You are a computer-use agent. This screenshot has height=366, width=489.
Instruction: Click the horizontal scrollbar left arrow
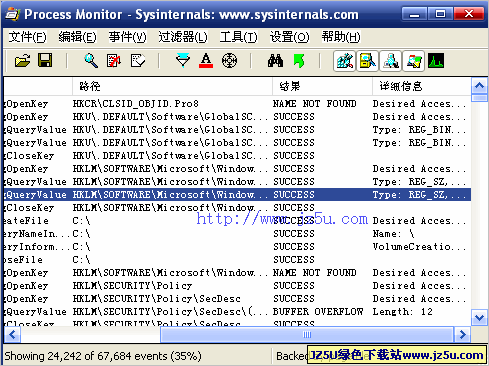(x=13, y=334)
